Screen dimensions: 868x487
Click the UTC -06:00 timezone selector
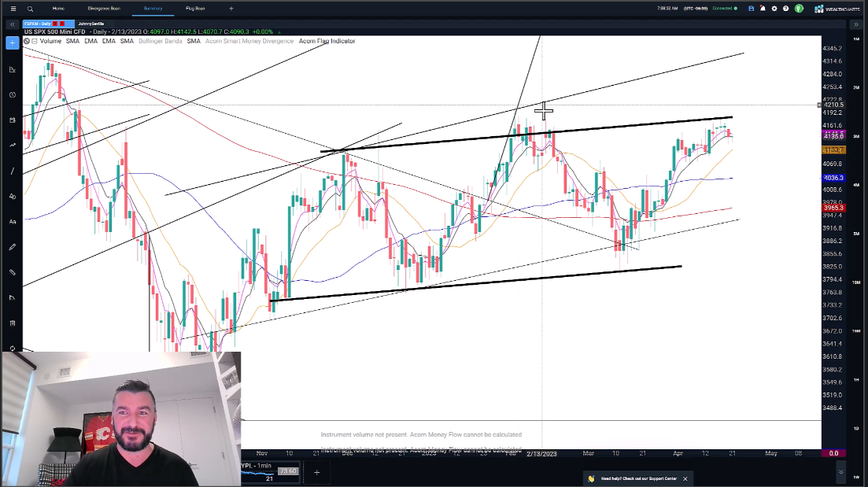point(696,9)
